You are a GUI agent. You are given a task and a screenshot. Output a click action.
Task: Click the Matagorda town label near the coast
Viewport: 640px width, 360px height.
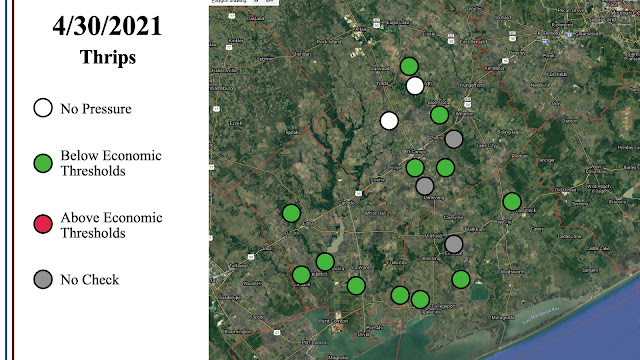point(502,317)
